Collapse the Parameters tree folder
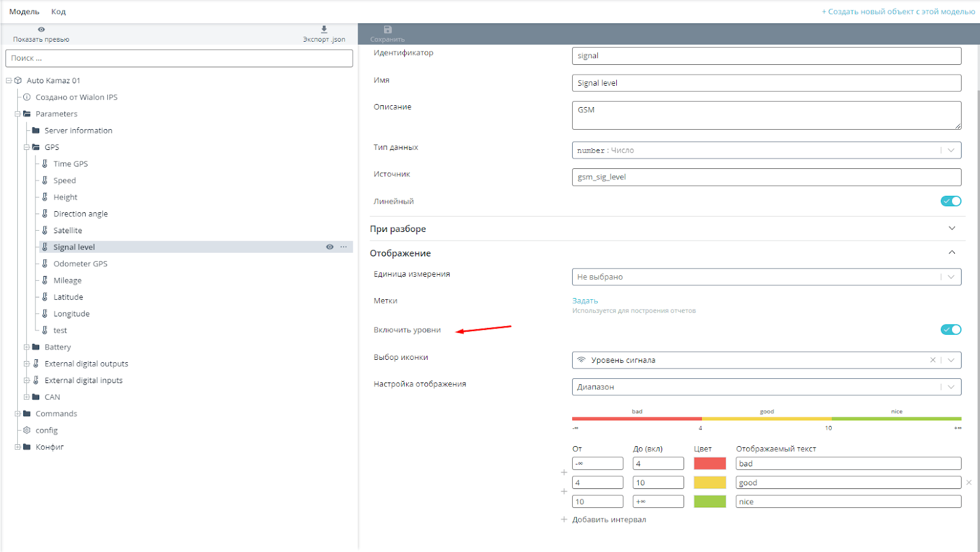Screen dimensions: 980x552 [18, 114]
